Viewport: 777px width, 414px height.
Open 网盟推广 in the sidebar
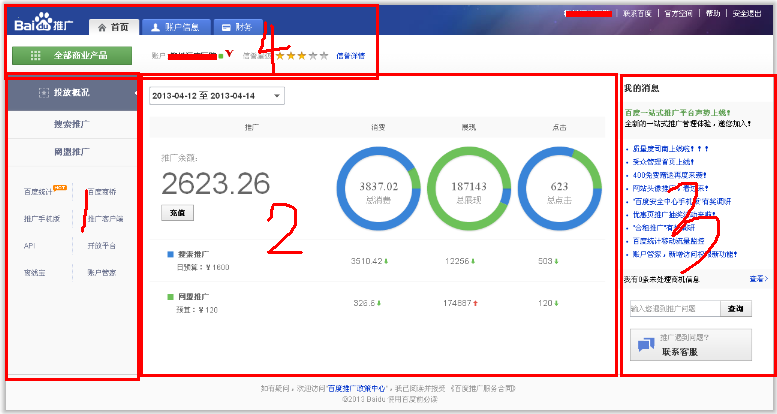72,152
